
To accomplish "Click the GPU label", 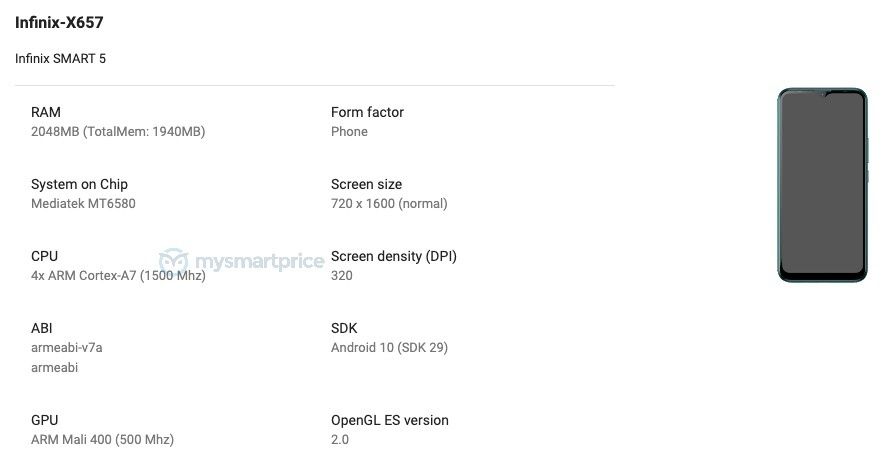I will coord(45,420).
